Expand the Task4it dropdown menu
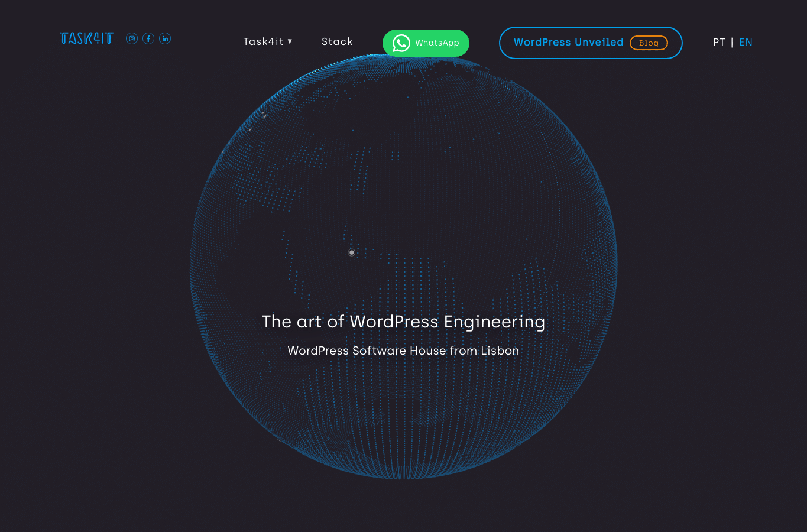 coord(268,41)
